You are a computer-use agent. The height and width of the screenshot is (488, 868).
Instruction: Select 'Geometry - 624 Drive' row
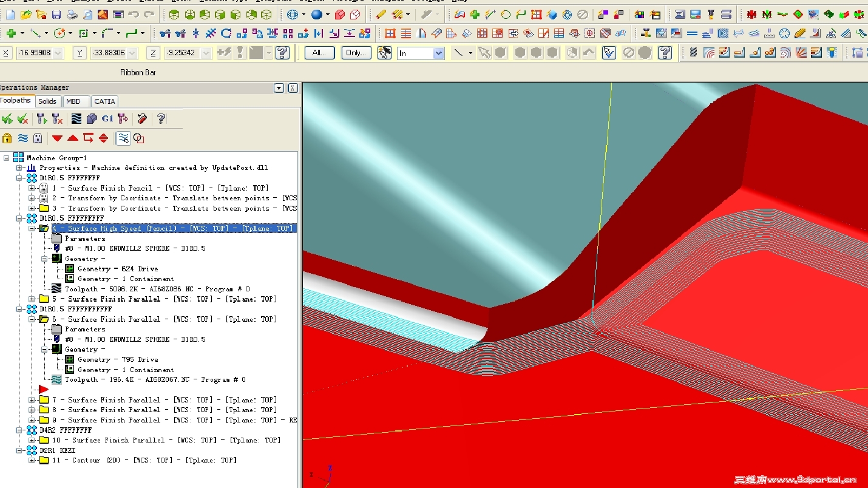pos(118,269)
